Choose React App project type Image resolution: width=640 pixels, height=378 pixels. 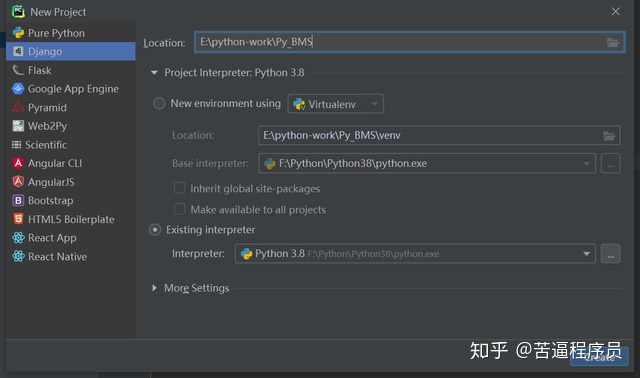tap(71, 238)
